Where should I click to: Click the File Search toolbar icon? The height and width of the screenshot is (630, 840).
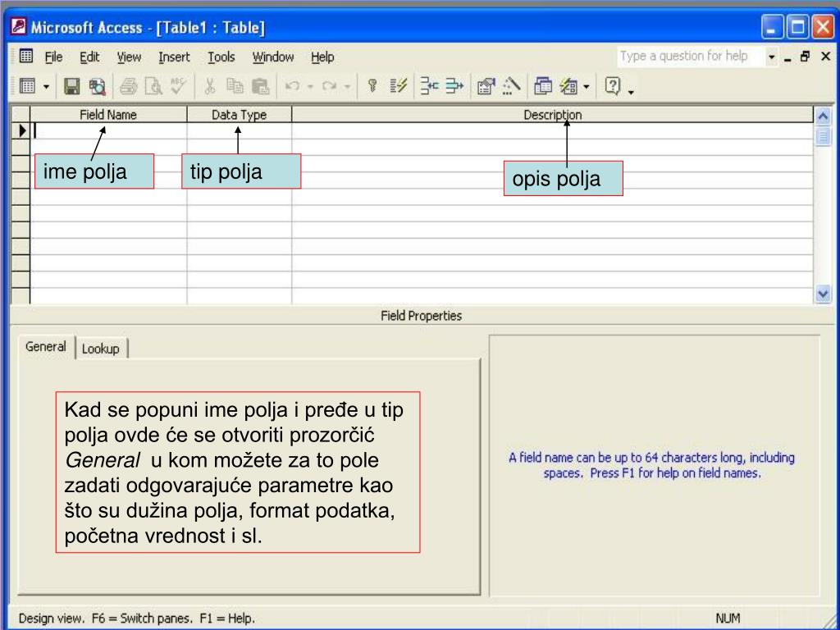97,86
